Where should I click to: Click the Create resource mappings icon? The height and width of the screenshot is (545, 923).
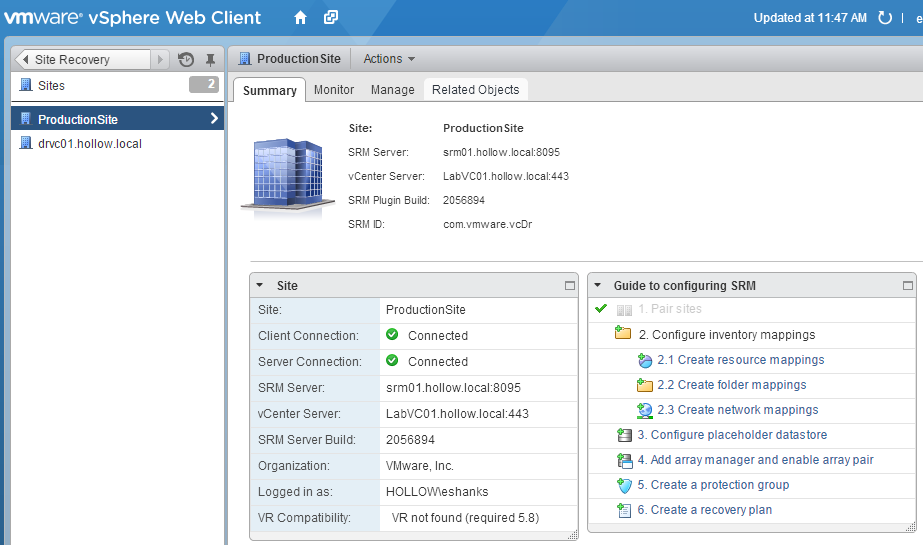[x=645, y=360]
